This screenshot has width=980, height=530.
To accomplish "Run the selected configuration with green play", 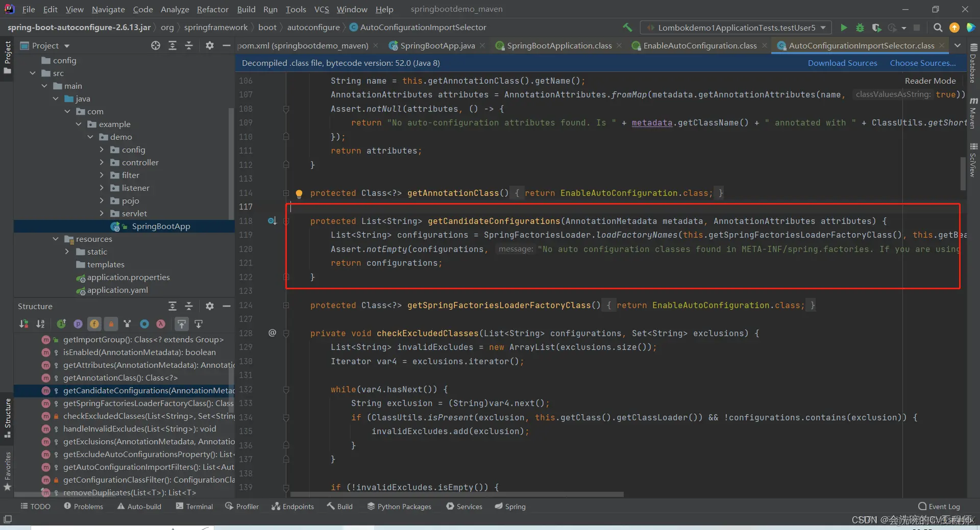I will [844, 28].
